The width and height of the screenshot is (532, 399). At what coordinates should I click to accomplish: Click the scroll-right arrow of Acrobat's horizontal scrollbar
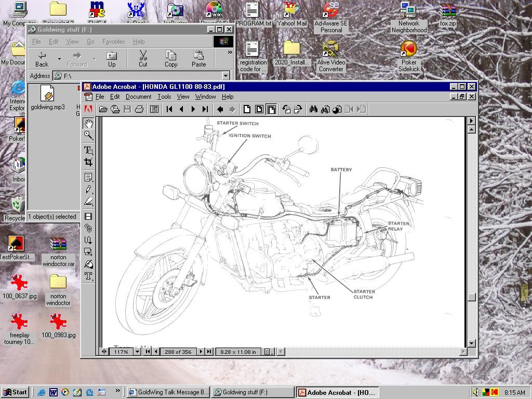click(463, 352)
